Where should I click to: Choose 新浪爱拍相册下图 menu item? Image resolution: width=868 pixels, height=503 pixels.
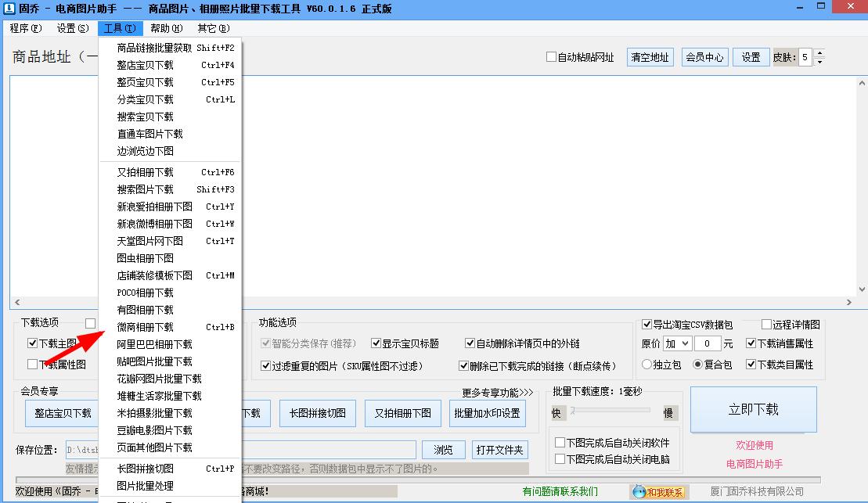point(170,207)
